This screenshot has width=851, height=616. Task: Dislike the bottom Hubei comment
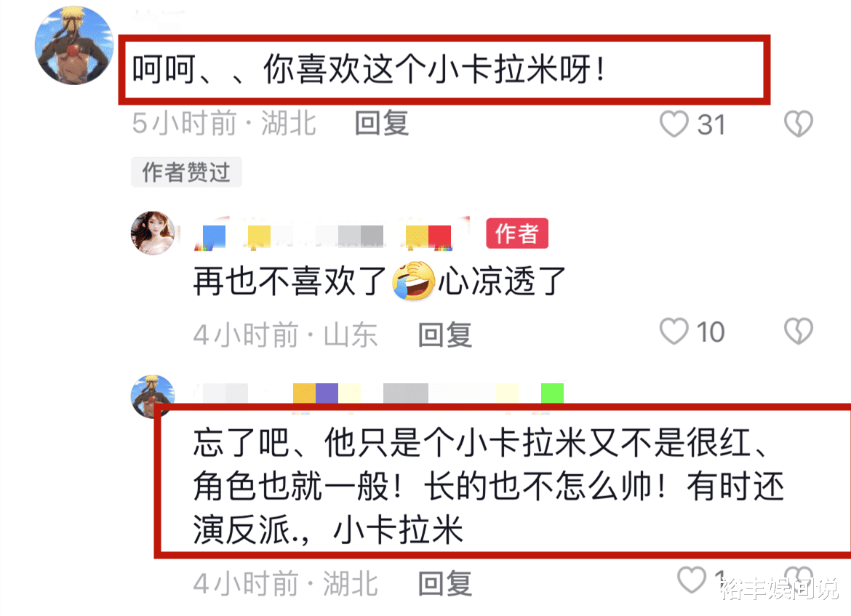click(x=799, y=579)
